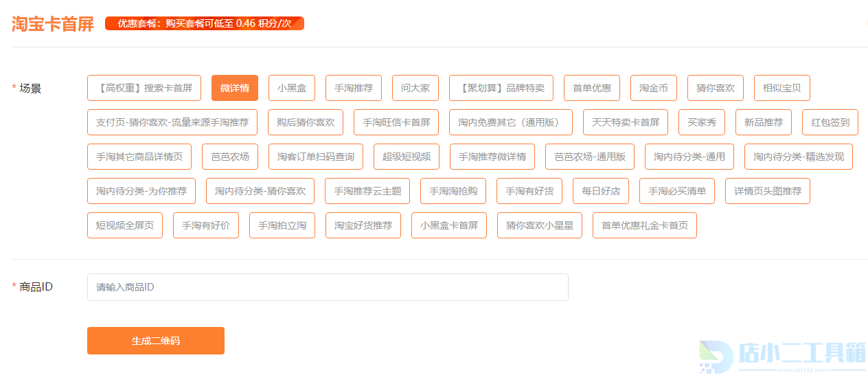Pick the 超级短视频 scene
This screenshot has width=868, height=384.
pos(407,157)
